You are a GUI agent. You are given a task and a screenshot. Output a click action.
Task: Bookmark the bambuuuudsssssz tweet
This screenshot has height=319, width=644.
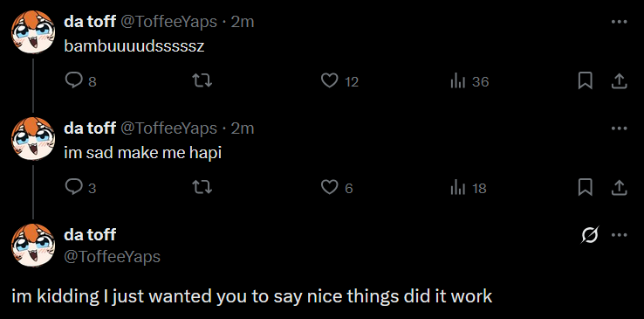[x=585, y=81]
